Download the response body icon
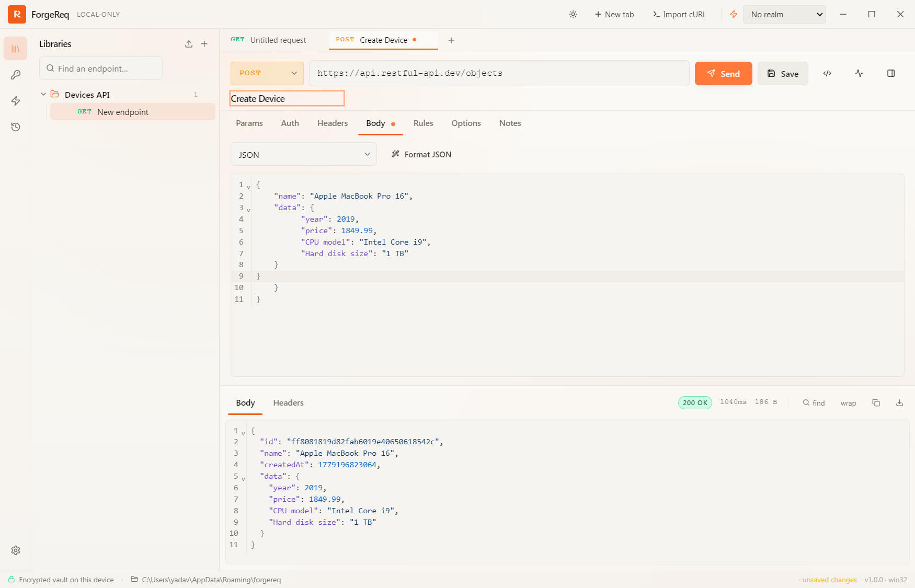915x588 pixels. pyautogui.click(x=899, y=403)
